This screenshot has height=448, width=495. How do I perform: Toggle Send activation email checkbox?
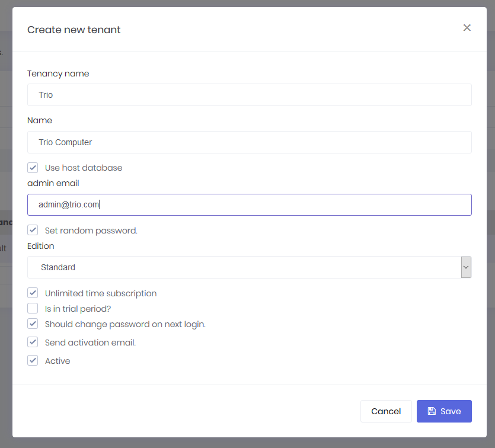[x=33, y=342]
